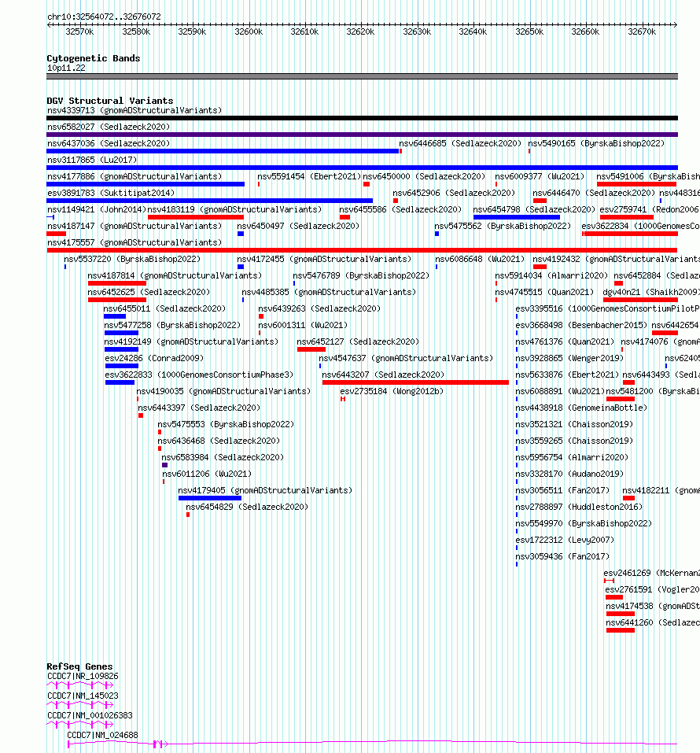Open nsv5591454 Ebert2021 variant label

309,177
